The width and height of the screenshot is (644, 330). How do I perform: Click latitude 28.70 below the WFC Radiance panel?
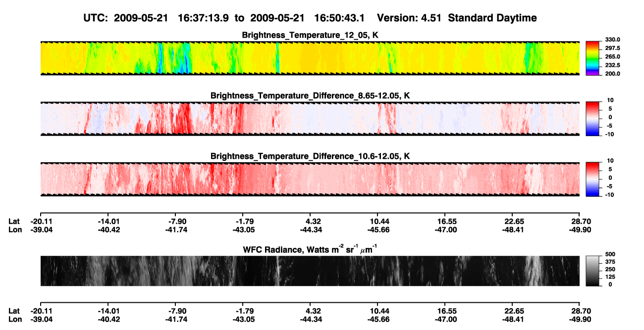pos(579,311)
